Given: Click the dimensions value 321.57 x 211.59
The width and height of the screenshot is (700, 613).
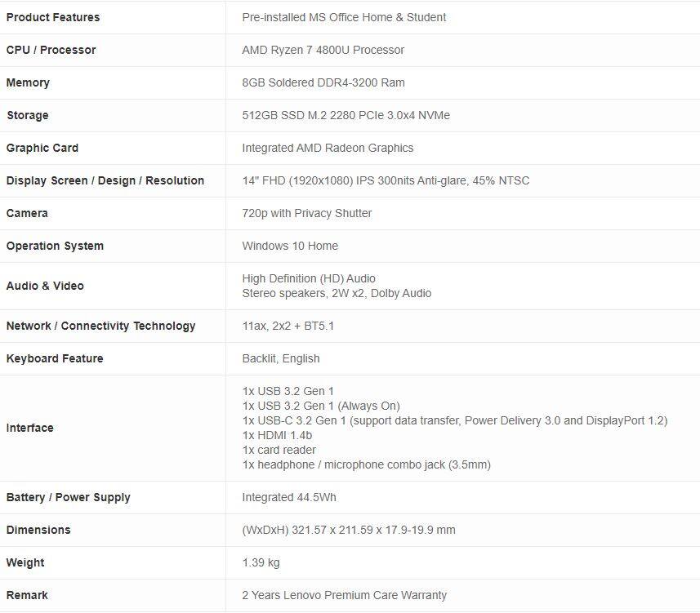Looking at the screenshot, I should 349,530.
